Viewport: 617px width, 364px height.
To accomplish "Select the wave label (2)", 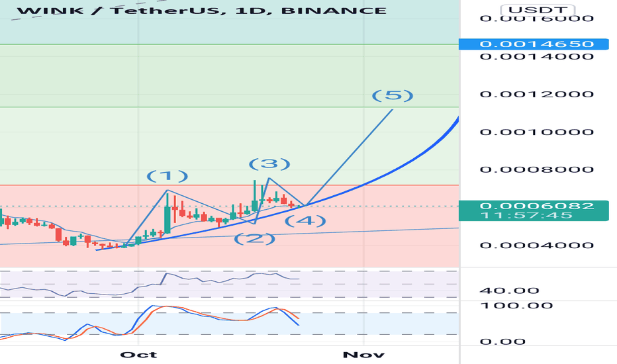I will coord(255,238).
